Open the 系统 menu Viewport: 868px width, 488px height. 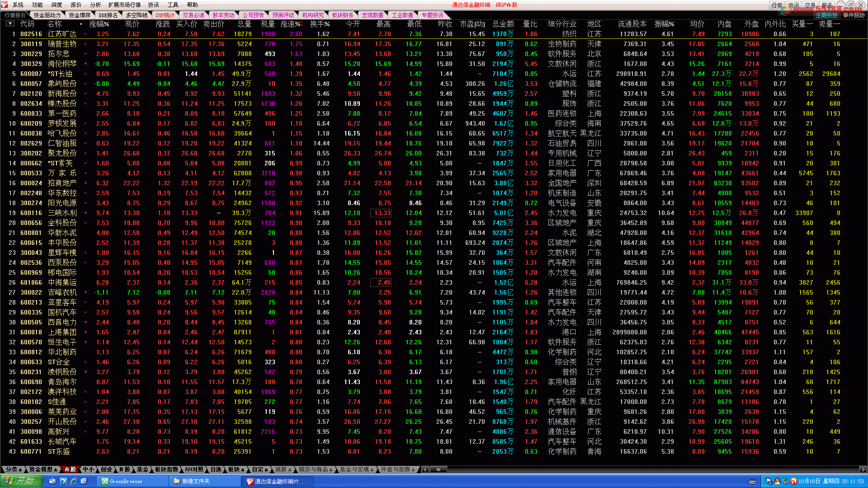(x=18, y=5)
